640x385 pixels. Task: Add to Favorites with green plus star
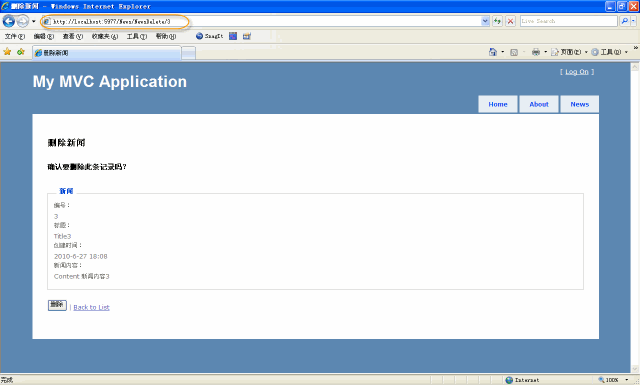[x=20, y=52]
